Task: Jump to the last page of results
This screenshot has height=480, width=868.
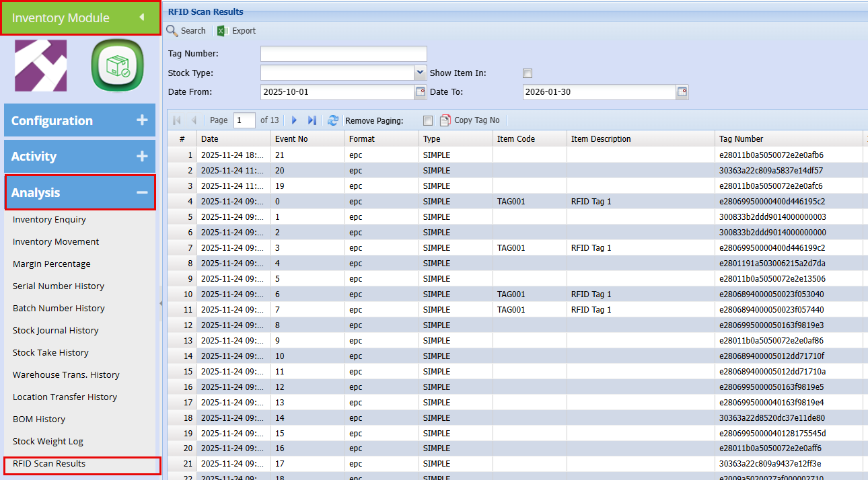Action: [312, 120]
